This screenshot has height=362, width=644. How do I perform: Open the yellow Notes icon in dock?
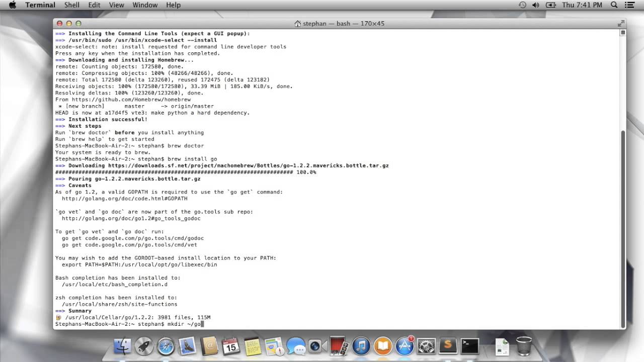253,346
